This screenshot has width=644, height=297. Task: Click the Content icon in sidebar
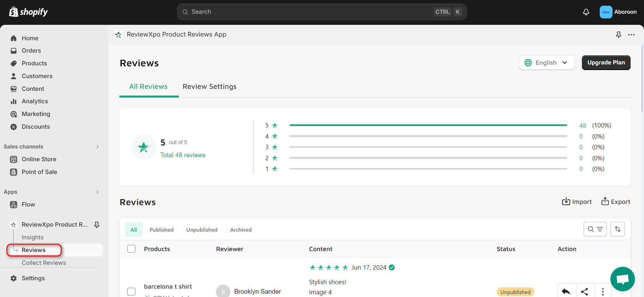click(x=14, y=89)
